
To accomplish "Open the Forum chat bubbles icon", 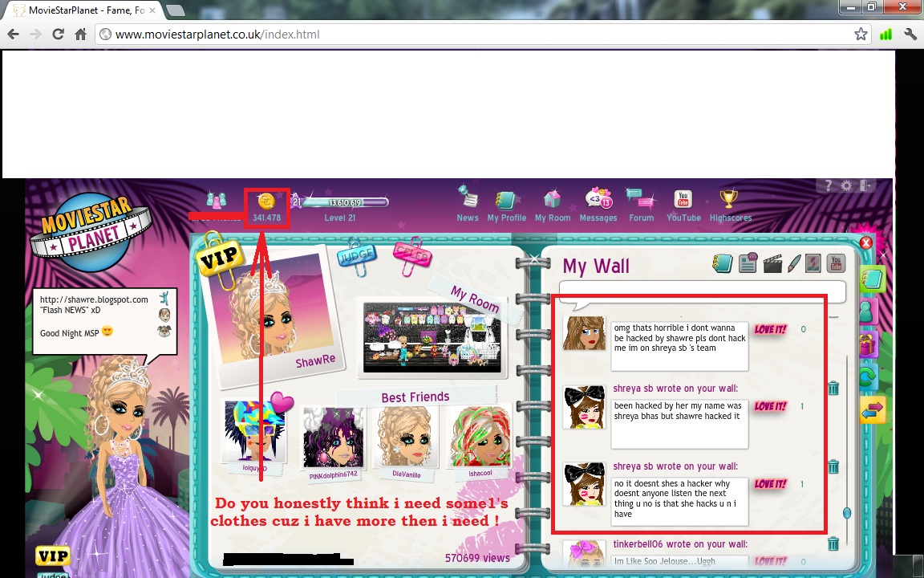I will point(641,199).
